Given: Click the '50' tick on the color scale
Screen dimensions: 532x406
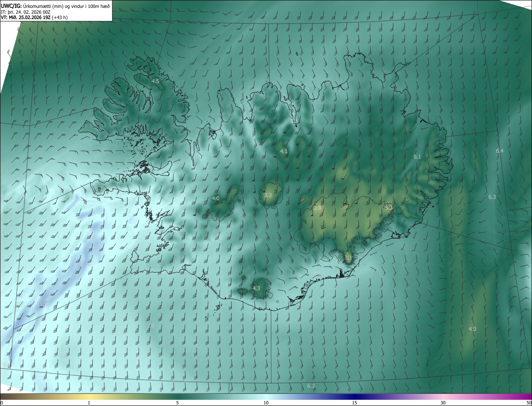Looking at the screenshot, I should (x=529, y=403).
